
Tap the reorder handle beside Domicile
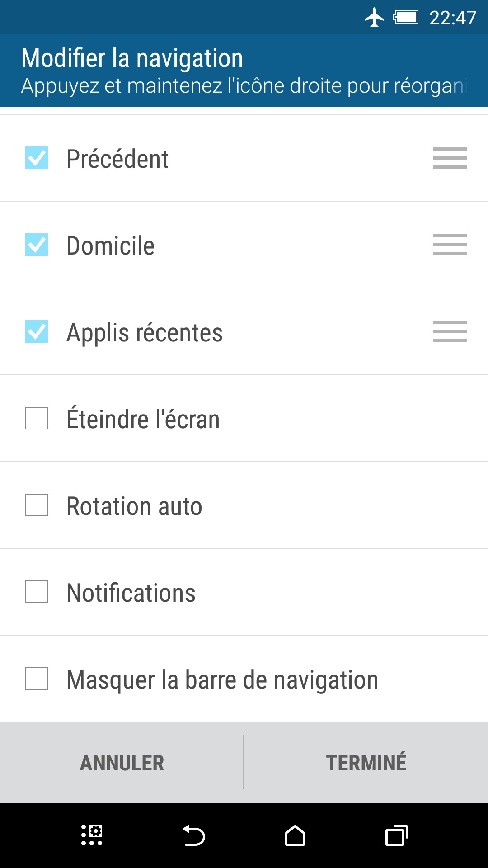pos(450,245)
